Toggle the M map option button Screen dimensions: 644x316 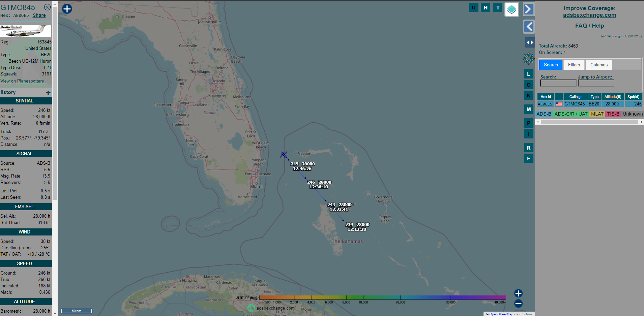pos(528,109)
